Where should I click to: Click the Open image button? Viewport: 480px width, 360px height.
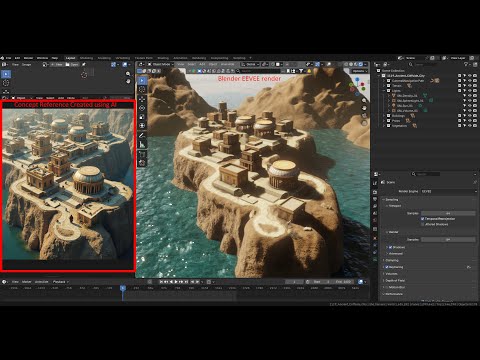pos(72,64)
